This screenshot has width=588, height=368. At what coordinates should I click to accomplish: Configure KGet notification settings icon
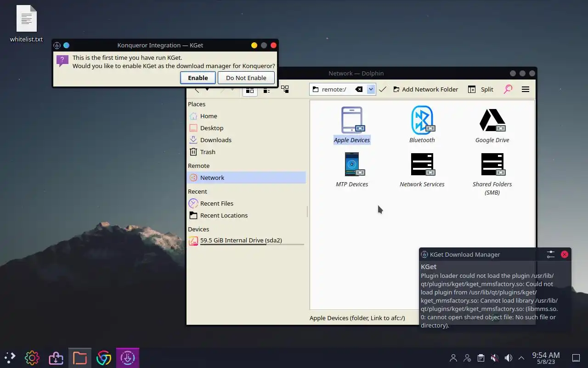551,254
